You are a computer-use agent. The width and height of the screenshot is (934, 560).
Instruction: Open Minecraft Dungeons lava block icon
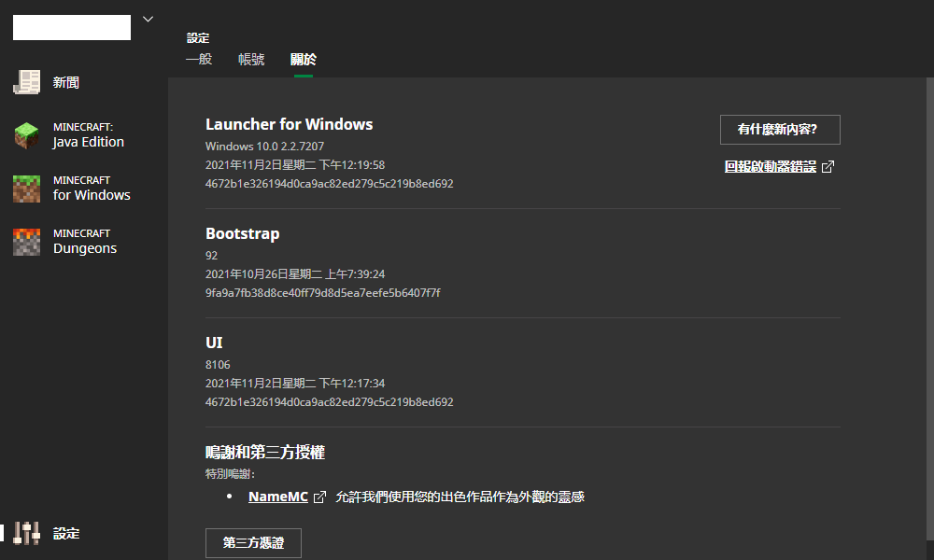(27, 242)
